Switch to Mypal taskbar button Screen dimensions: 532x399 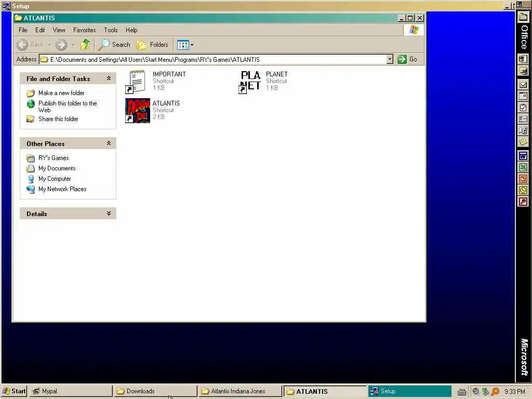point(71,391)
